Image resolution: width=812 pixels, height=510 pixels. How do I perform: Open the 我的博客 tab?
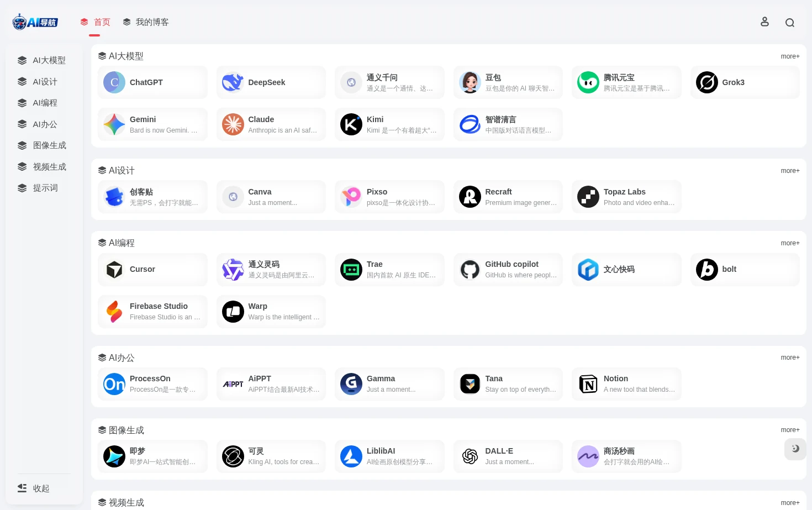[x=146, y=22]
